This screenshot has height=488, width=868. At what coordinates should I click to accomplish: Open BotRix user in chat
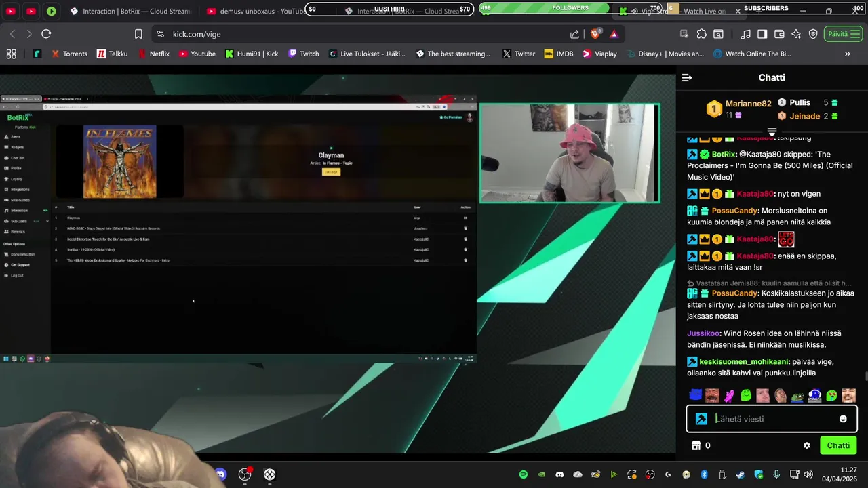pyautogui.click(x=724, y=155)
